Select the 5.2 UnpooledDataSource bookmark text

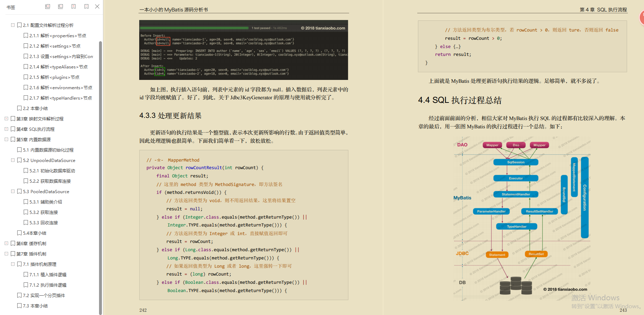click(x=49, y=160)
